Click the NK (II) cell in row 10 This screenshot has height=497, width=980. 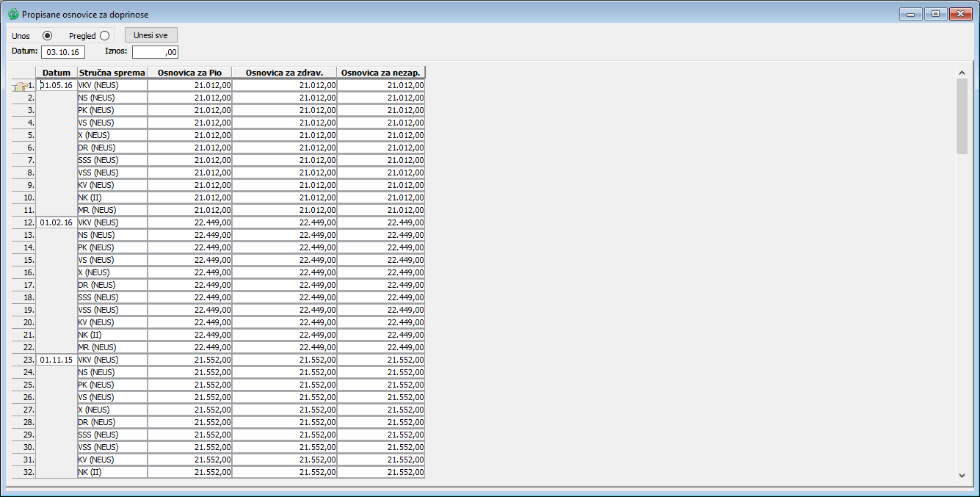click(112, 197)
